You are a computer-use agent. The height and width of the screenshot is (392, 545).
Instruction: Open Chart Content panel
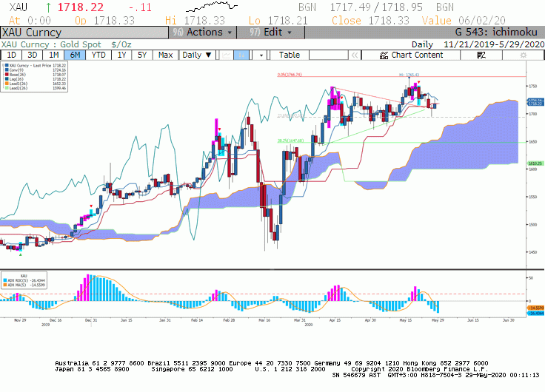coord(411,55)
